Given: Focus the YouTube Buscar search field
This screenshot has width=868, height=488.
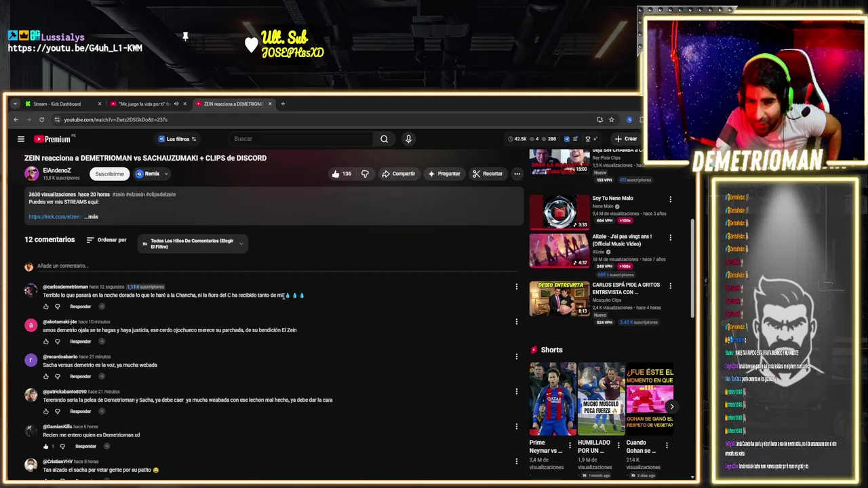Looking at the screenshot, I should [x=300, y=139].
